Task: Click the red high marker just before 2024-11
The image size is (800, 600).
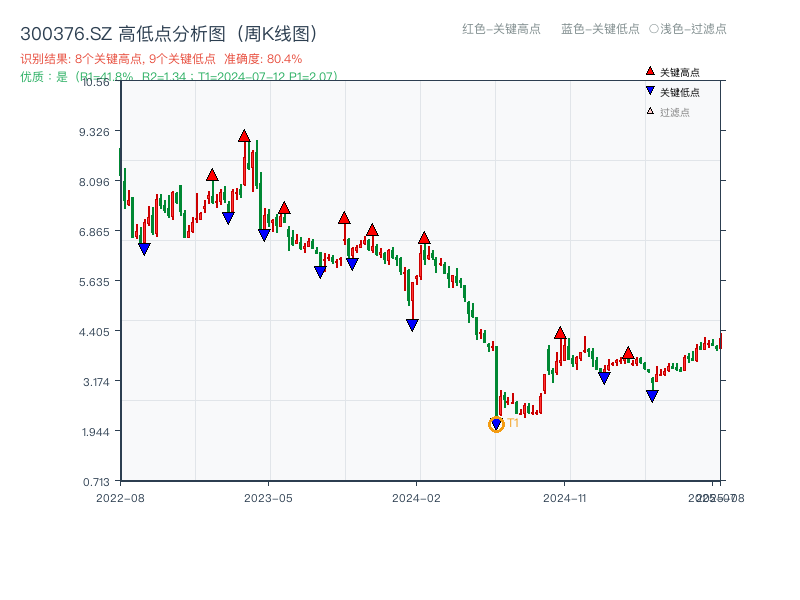Action: [x=560, y=333]
